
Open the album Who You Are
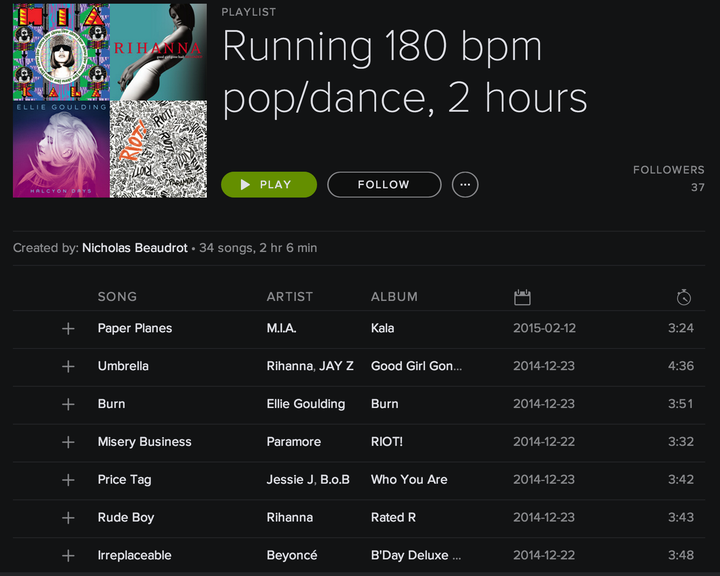pyautogui.click(x=409, y=480)
